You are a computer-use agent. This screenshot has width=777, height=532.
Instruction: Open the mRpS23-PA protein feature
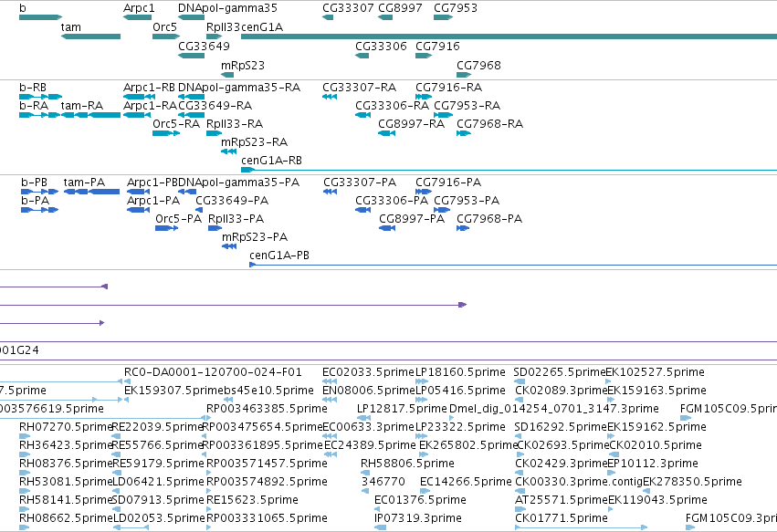pyautogui.click(x=229, y=246)
